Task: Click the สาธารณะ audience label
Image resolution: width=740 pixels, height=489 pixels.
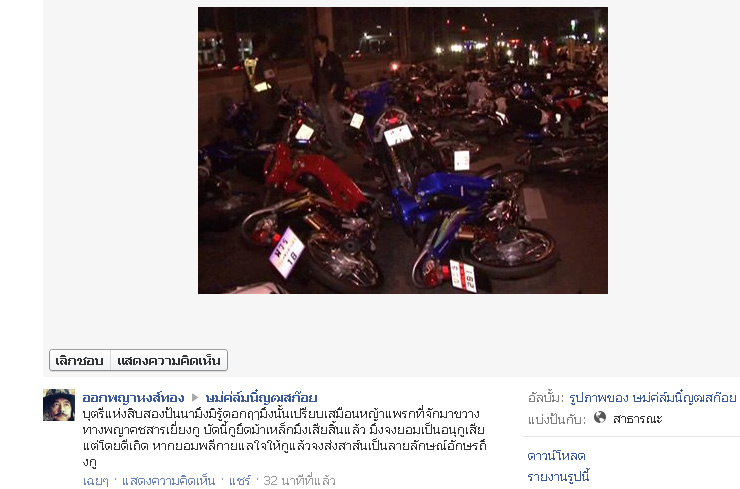Action: [638, 419]
